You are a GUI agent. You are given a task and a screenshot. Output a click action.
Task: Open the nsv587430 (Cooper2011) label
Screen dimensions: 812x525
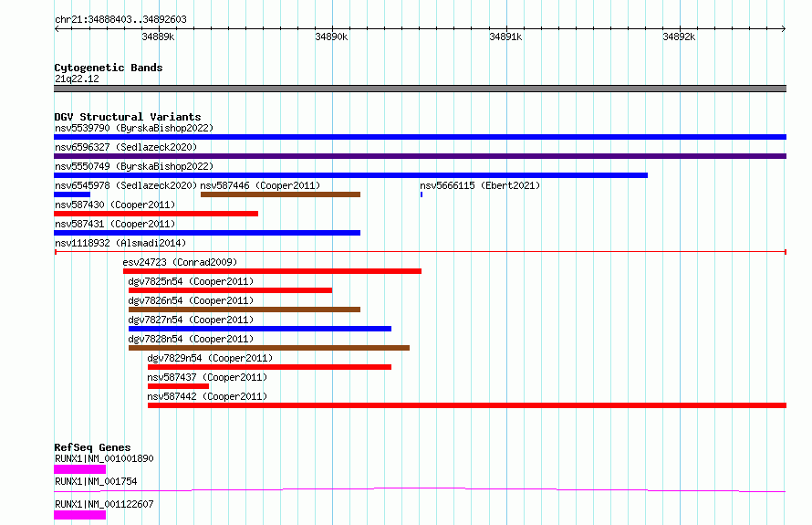click(115, 205)
